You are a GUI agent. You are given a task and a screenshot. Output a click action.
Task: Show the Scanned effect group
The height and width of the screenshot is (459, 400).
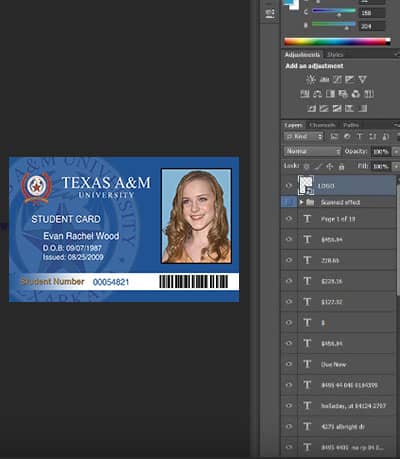(x=289, y=202)
